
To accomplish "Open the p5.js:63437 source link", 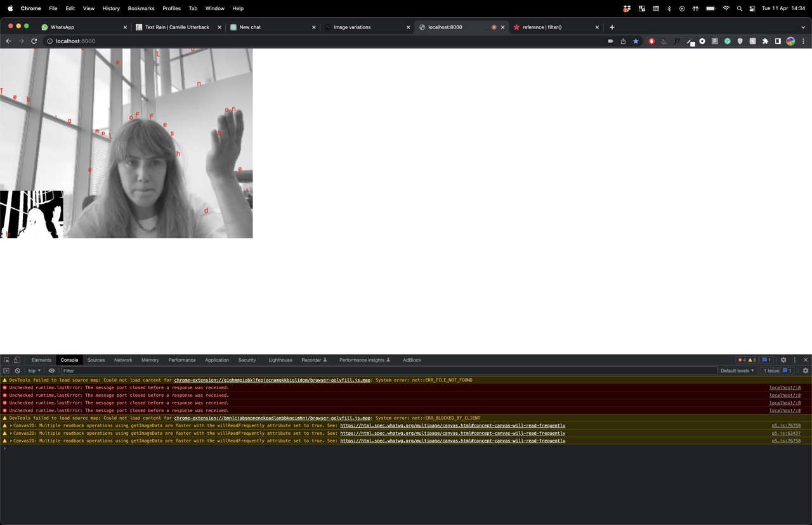I will tap(786, 434).
